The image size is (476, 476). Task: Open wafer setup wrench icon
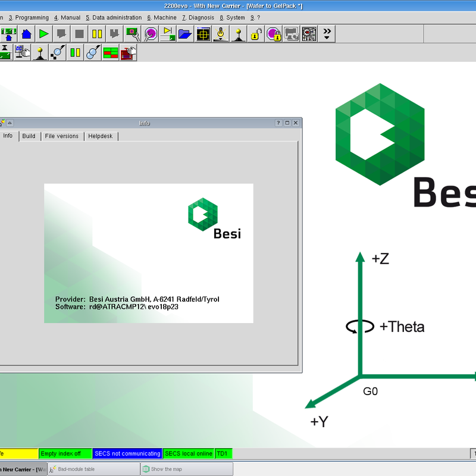(x=151, y=34)
